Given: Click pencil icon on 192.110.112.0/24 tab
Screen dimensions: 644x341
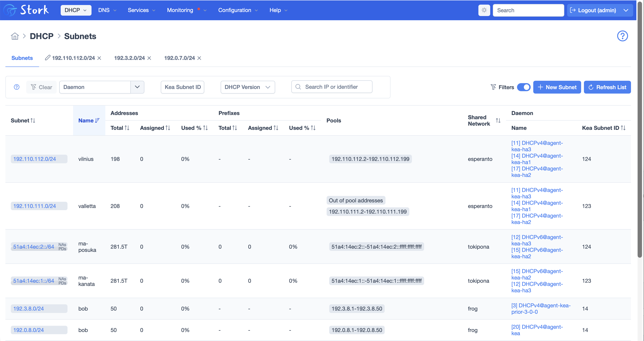Looking at the screenshot, I should pyautogui.click(x=47, y=58).
